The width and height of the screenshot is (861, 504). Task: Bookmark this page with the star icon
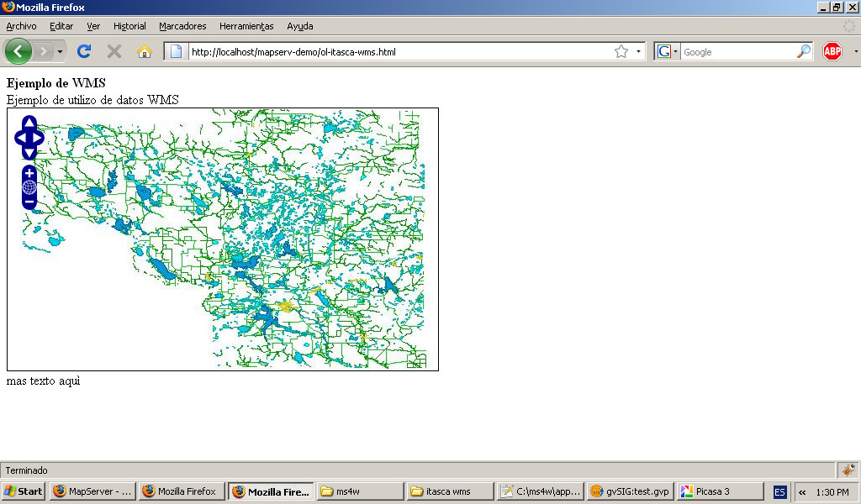coord(621,52)
